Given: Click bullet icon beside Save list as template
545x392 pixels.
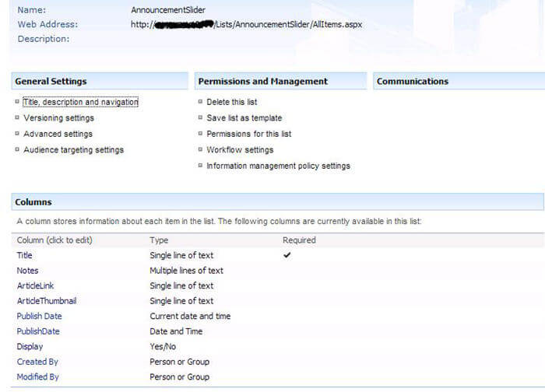Looking at the screenshot, I should (200, 117).
